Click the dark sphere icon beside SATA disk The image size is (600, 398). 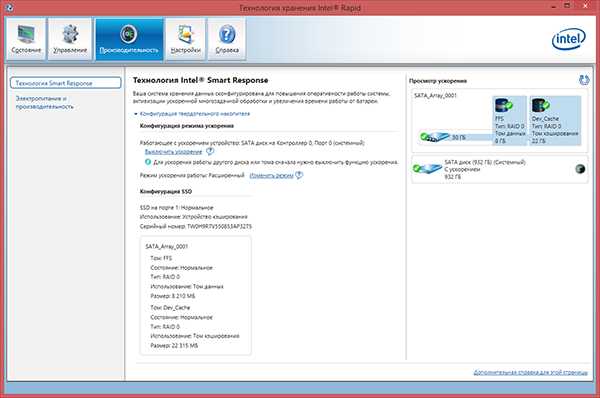click(x=580, y=169)
